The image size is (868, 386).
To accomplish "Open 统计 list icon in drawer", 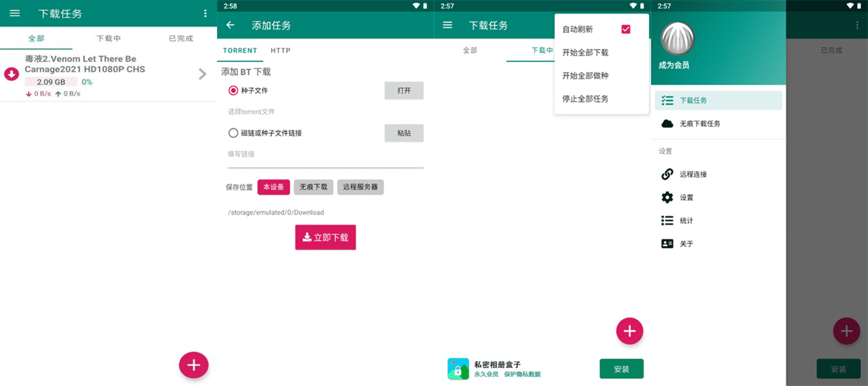I will click(x=667, y=221).
